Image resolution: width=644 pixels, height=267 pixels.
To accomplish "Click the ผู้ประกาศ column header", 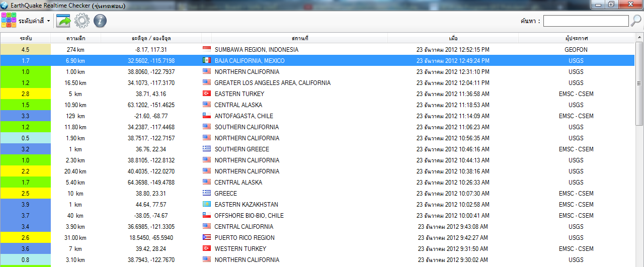I will click(x=576, y=38).
